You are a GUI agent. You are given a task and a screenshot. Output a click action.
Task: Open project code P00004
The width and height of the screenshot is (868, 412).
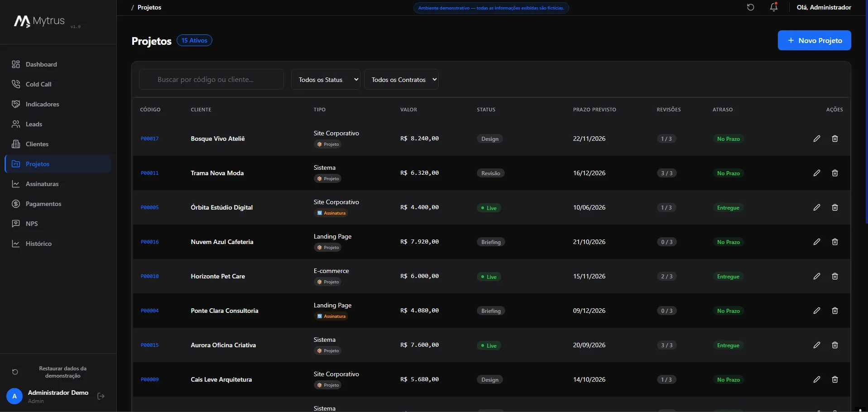149,311
